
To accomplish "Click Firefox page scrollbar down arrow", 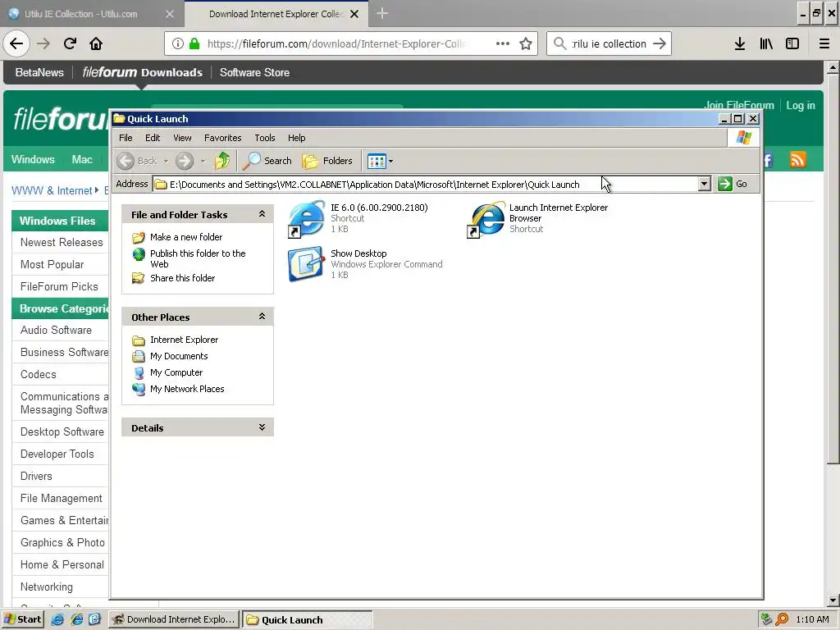I will click(x=833, y=600).
